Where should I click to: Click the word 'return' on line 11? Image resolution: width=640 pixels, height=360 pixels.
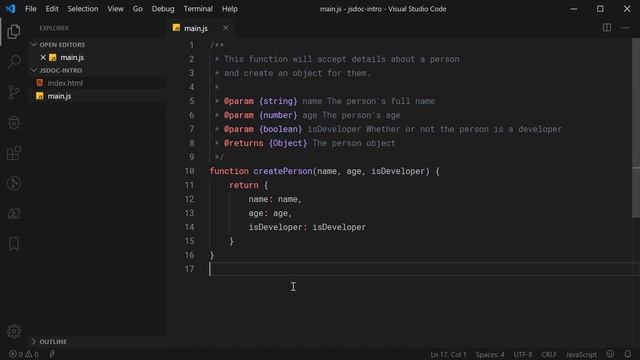244,185
